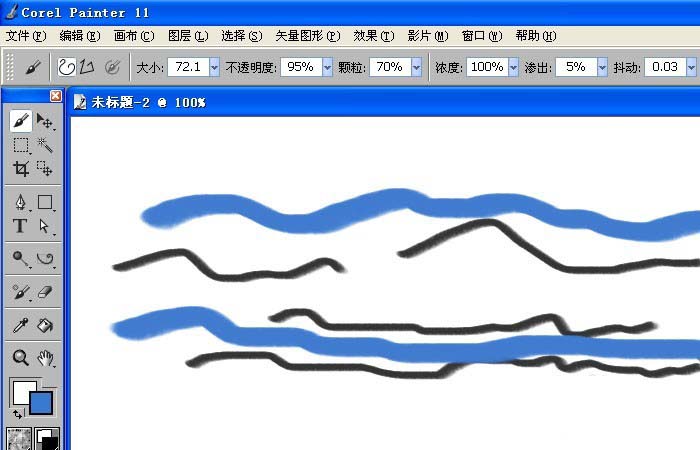Select the Magic Wand tool
Image resolution: width=700 pixels, height=450 pixels.
click(45, 145)
